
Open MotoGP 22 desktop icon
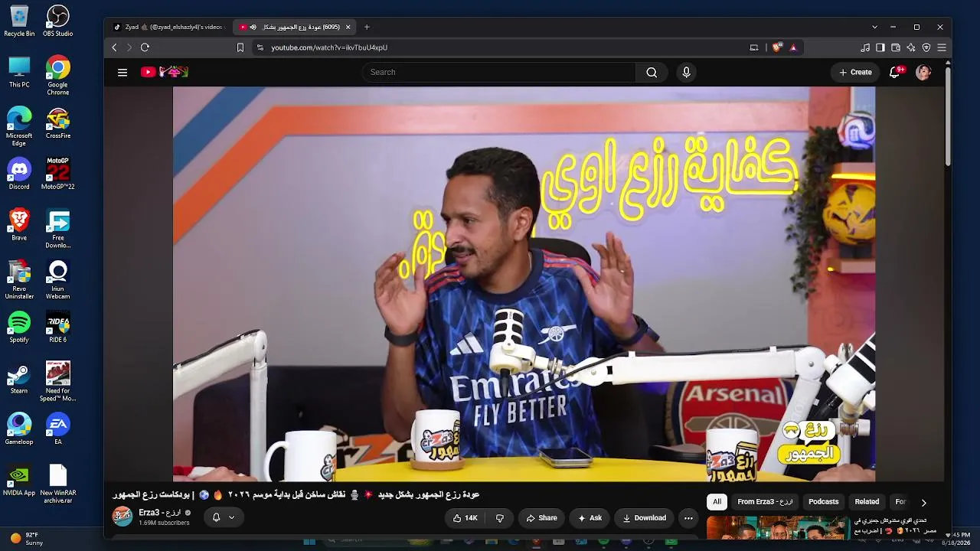[57, 174]
